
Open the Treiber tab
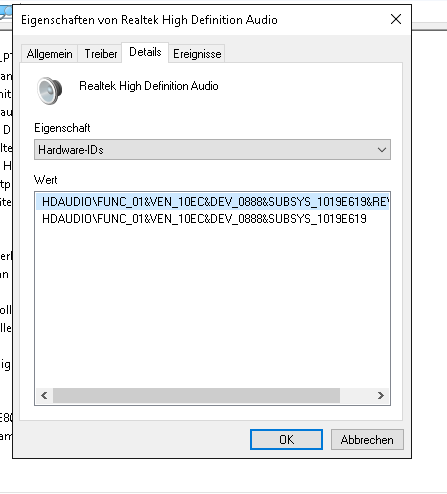[x=100, y=54]
